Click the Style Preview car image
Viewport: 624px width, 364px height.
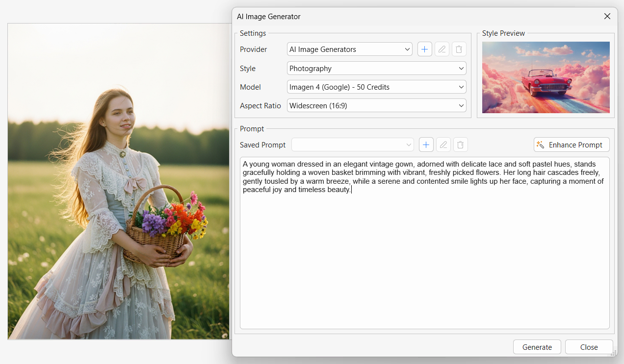click(546, 77)
